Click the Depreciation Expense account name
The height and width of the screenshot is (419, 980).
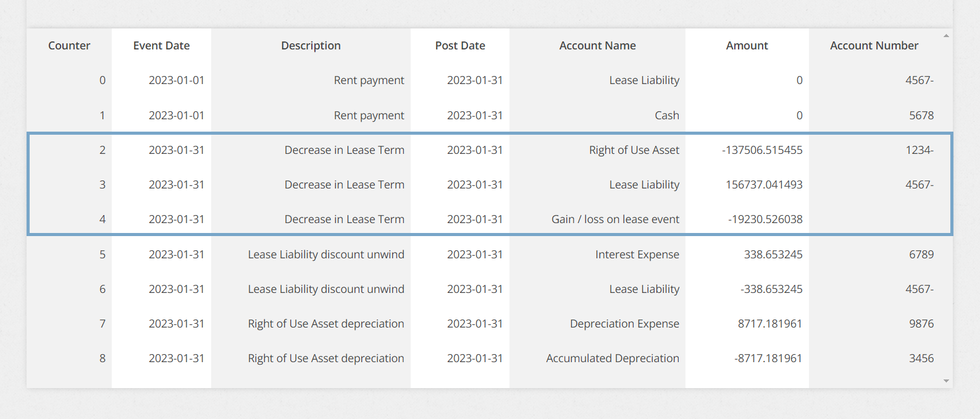[624, 324]
